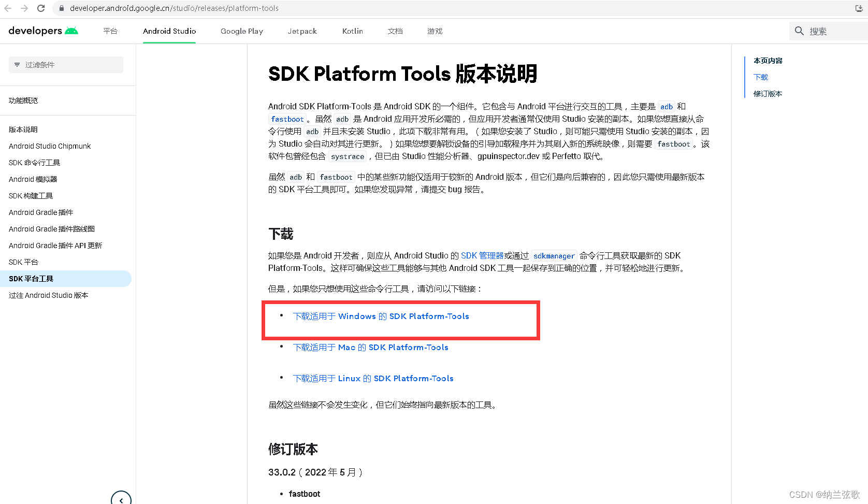Click the filter icon beside 过滤条件

click(18, 64)
